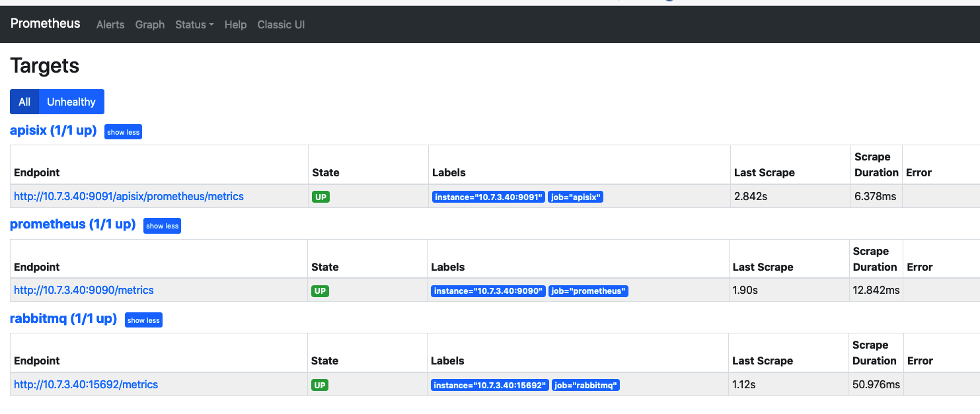980x414 pixels.
Task: Click the apisix (1/1 up) heading
Action: [x=54, y=131]
